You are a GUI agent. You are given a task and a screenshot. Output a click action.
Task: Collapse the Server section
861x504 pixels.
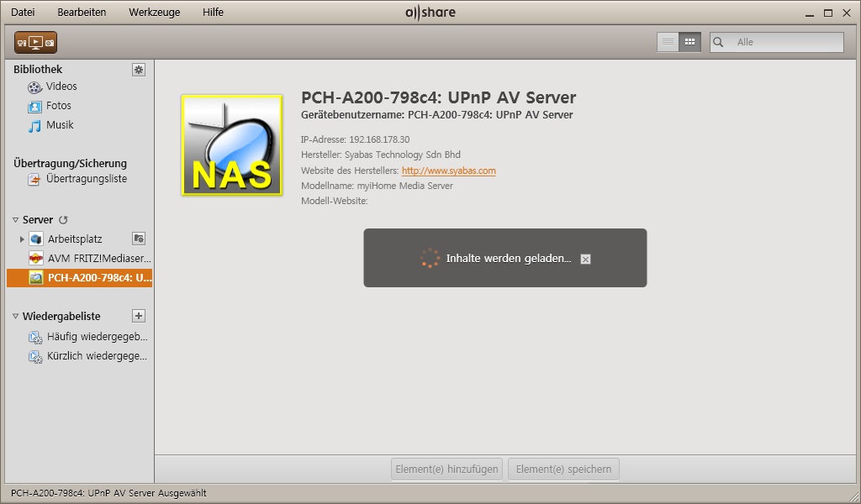coord(15,220)
